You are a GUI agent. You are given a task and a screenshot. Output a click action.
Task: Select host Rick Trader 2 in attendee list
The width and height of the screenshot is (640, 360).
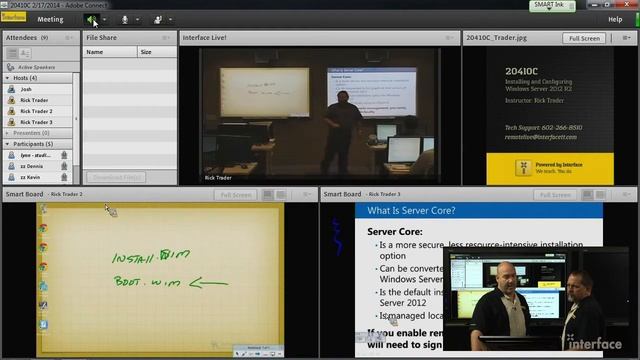click(x=38, y=111)
